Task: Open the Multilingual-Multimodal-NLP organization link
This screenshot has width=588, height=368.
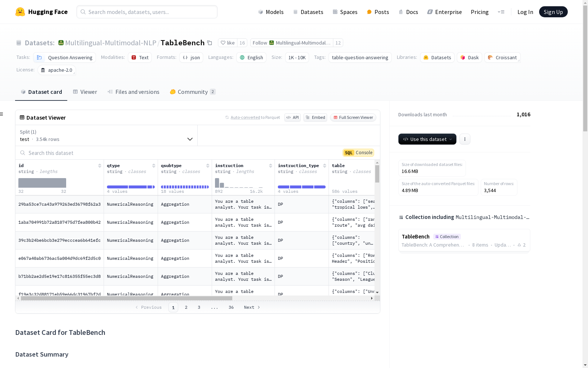Action: pos(111,43)
